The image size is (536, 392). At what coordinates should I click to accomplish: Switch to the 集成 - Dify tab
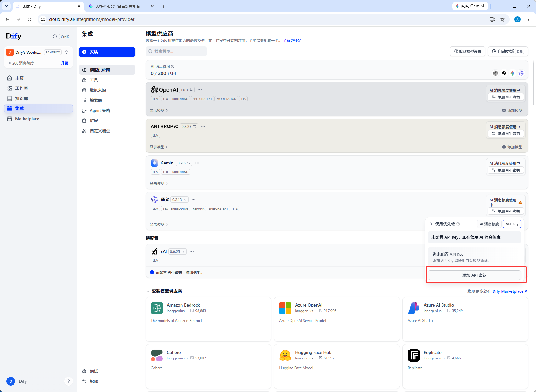pos(48,6)
